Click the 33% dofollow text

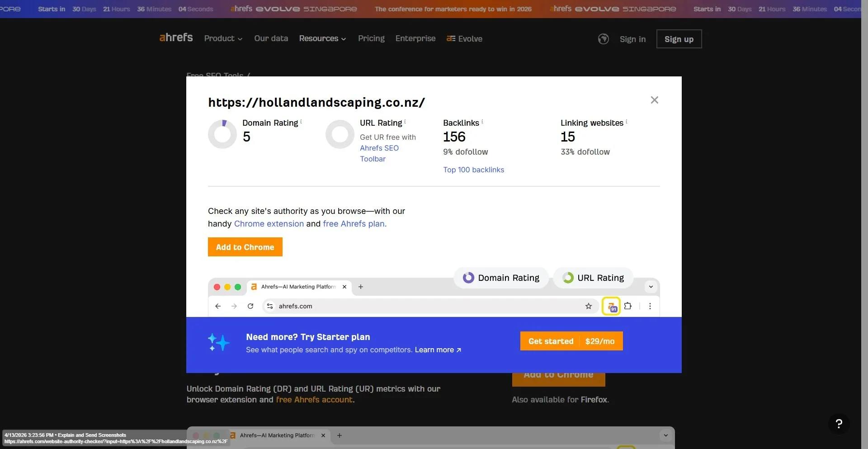[x=585, y=152]
